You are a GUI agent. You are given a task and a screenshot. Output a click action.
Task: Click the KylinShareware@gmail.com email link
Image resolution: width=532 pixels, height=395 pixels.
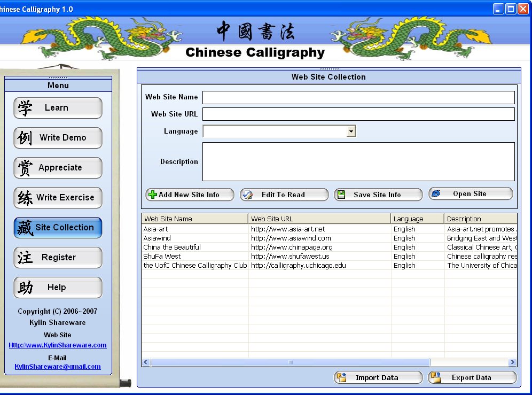point(58,367)
